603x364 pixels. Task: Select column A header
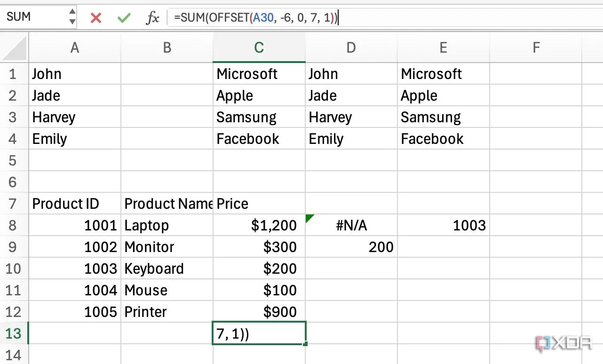[74, 47]
